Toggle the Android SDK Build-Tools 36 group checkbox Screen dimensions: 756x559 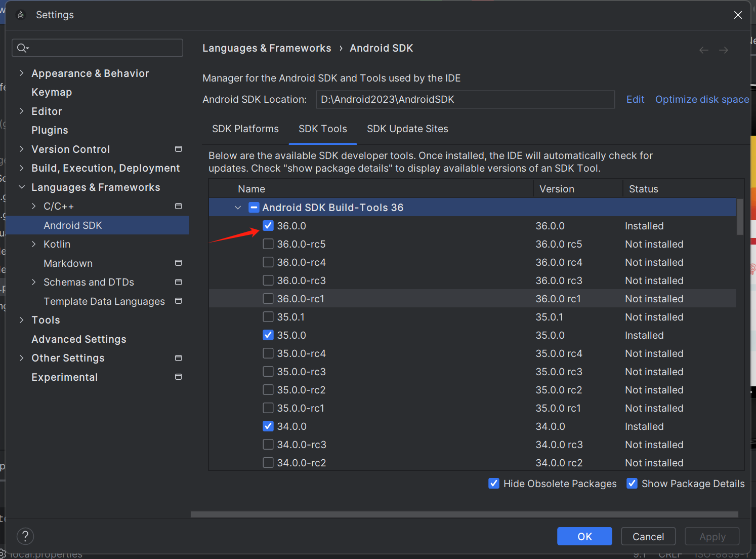pos(254,208)
